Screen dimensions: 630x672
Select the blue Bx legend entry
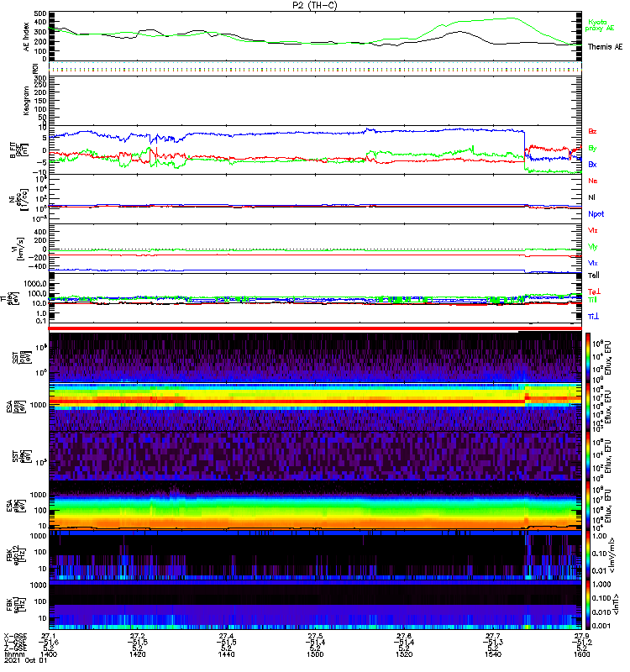click(x=592, y=164)
